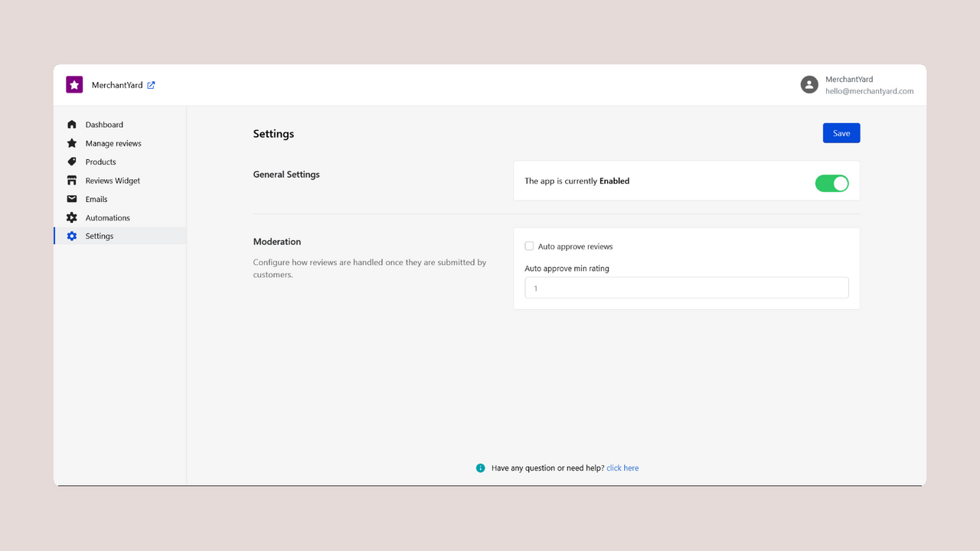The width and height of the screenshot is (980, 551).
Task: Open the Manage reviews page
Action: [x=115, y=143]
